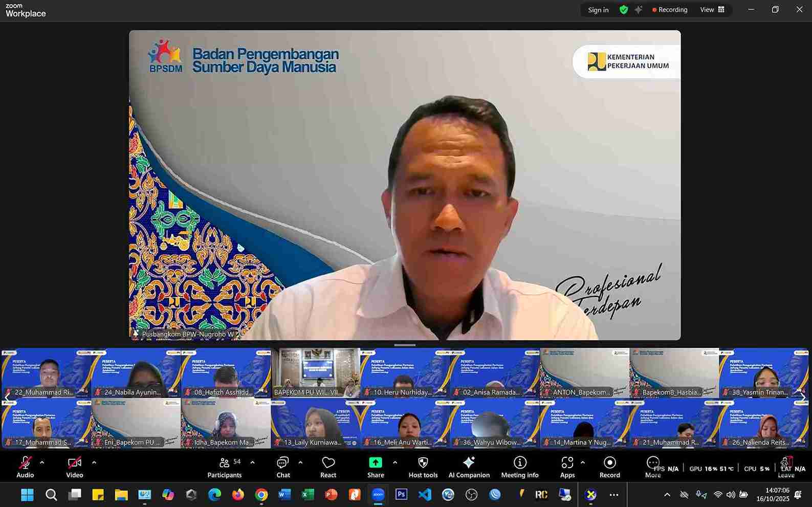Open Host tools shield icon
Screen dimensions: 812x507
coord(423,467)
